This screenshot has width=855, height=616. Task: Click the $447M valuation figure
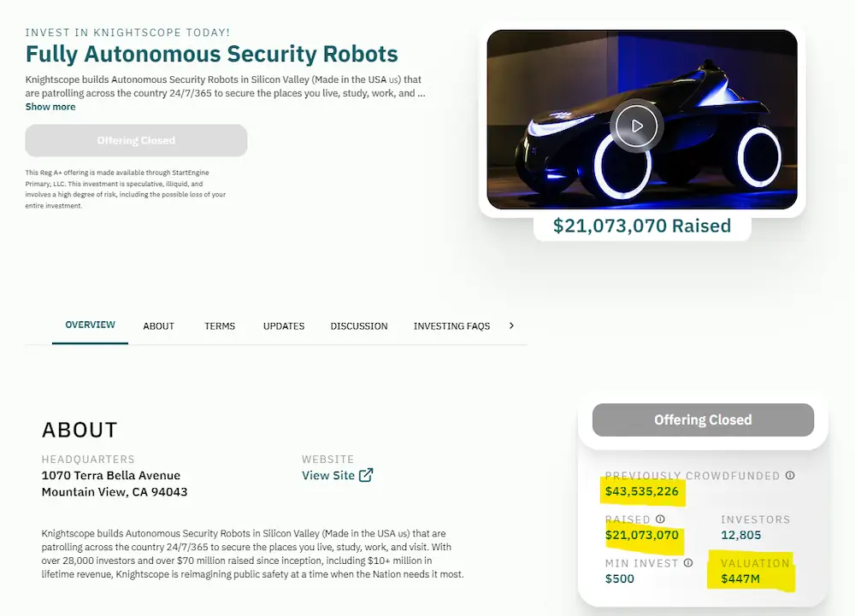tap(740, 579)
